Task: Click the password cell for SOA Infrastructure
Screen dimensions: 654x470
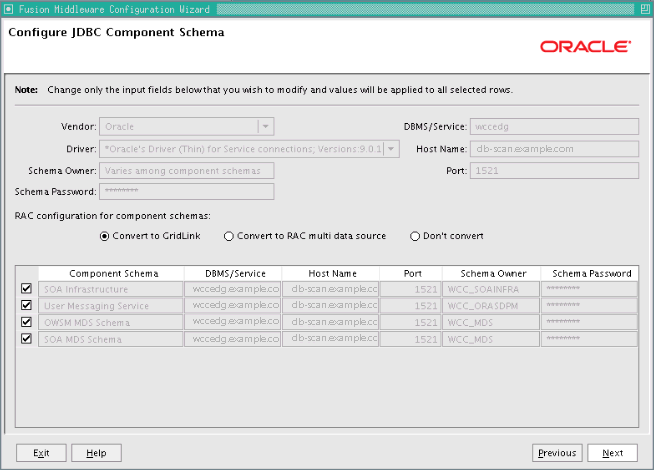Action: coord(589,289)
